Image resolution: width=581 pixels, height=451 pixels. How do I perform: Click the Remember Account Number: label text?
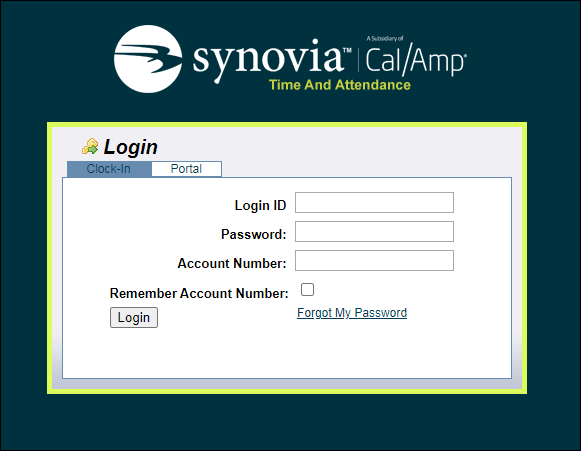[199, 294]
